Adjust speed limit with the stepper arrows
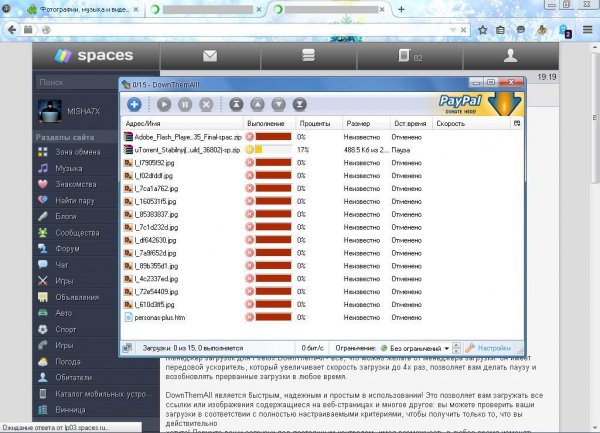The width and height of the screenshot is (600, 433). point(457,348)
